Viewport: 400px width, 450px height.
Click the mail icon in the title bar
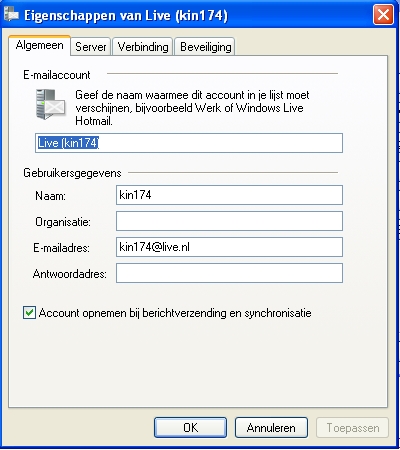pos(11,15)
